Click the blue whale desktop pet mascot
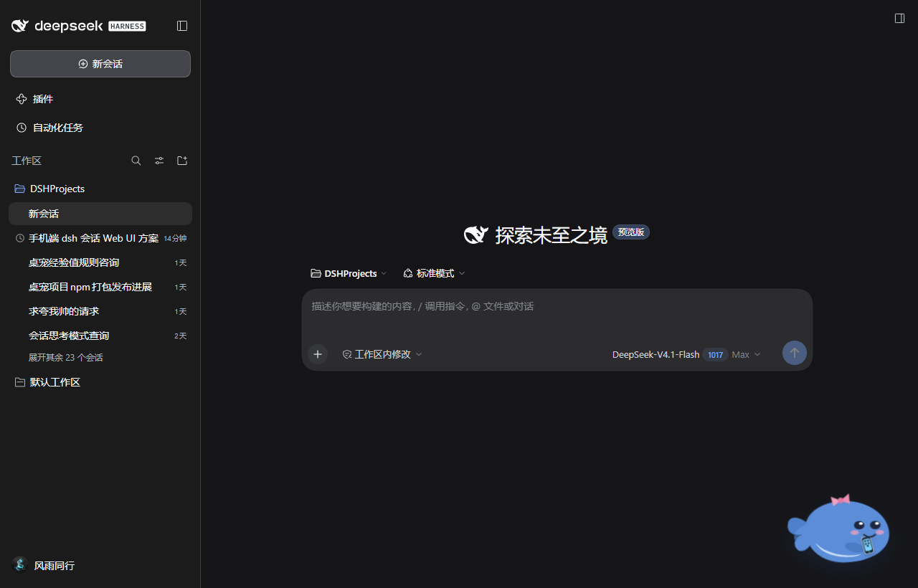This screenshot has width=918, height=588. [x=839, y=529]
